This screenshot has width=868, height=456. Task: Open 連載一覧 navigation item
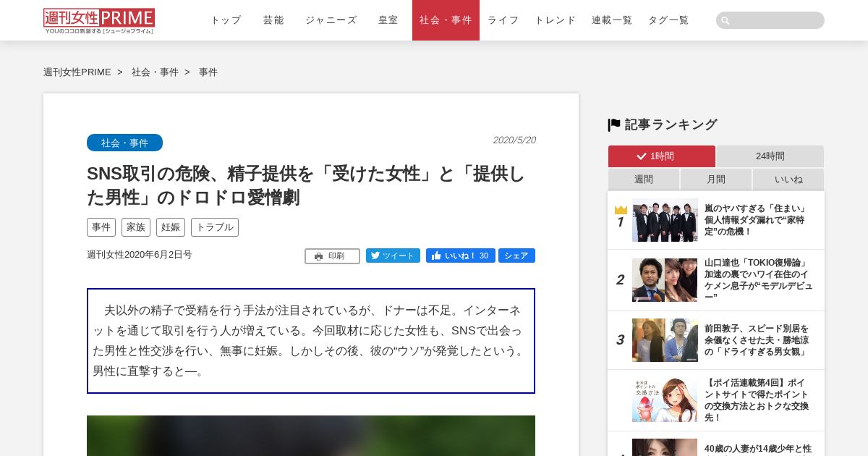click(x=612, y=20)
